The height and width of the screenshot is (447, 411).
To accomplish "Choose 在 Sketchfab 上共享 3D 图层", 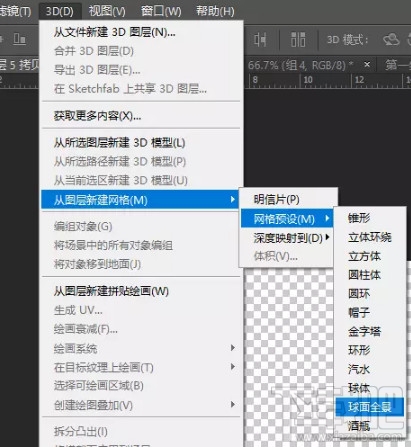I will click(x=141, y=89).
